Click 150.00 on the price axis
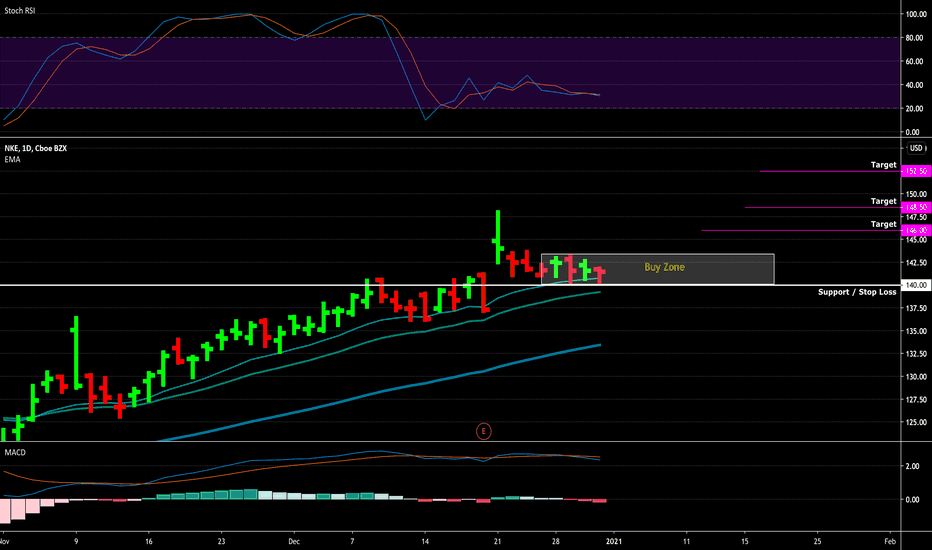932x550 pixels. pos(916,194)
